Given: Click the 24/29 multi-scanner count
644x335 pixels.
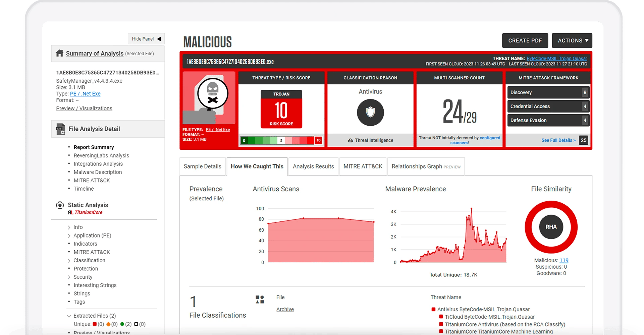Looking at the screenshot, I should point(460,111).
